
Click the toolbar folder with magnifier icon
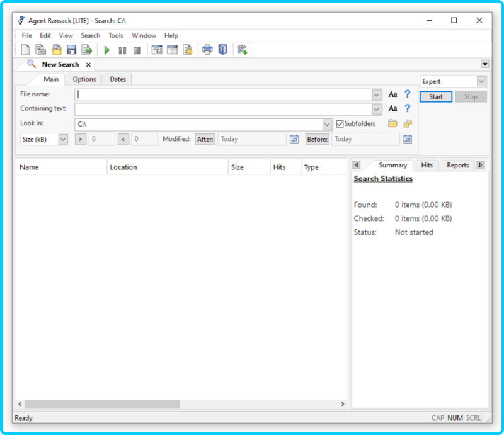(x=57, y=50)
